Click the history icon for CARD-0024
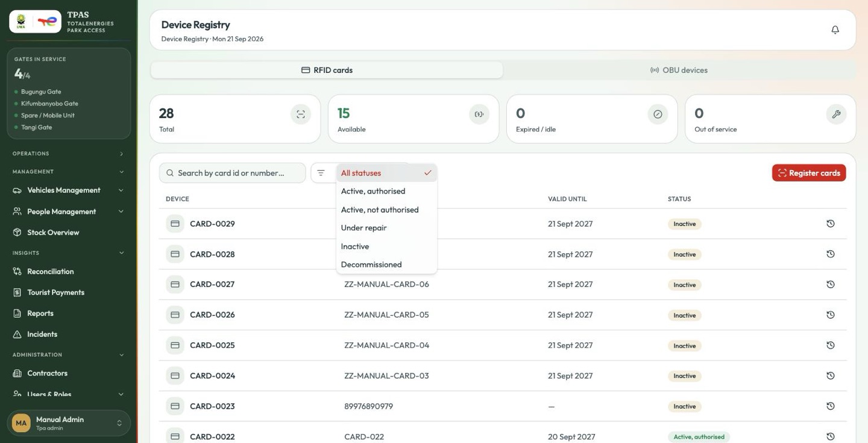This screenshot has width=868, height=443. 830,375
